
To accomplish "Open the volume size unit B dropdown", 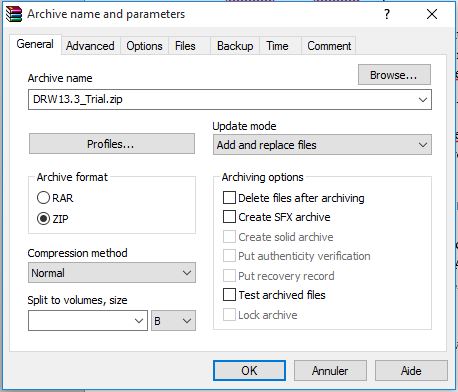I will (x=173, y=321).
